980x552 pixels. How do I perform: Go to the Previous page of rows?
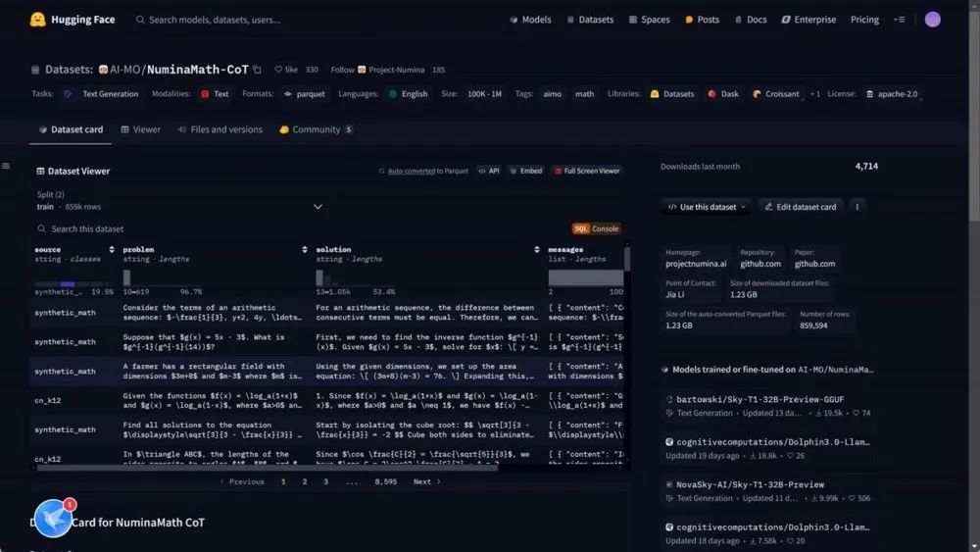pos(242,482)
